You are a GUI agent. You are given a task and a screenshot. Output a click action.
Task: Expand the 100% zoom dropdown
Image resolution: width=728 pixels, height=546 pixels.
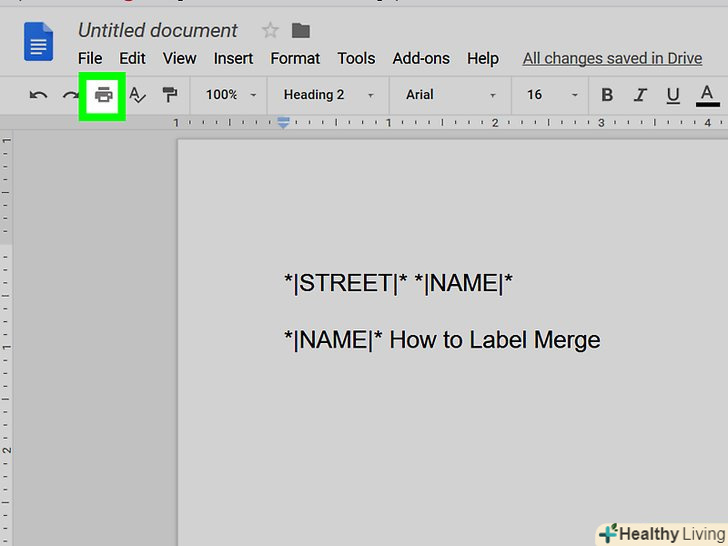tap(231, 95)
